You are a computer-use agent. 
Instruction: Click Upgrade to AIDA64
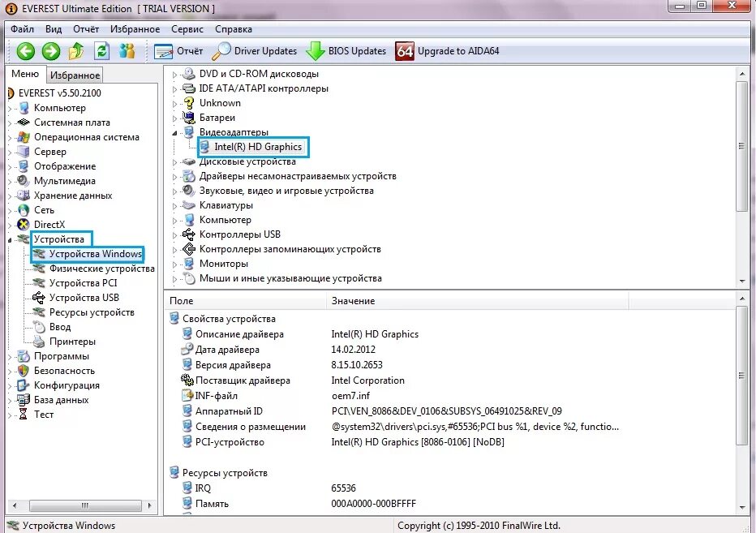[447, 50]
